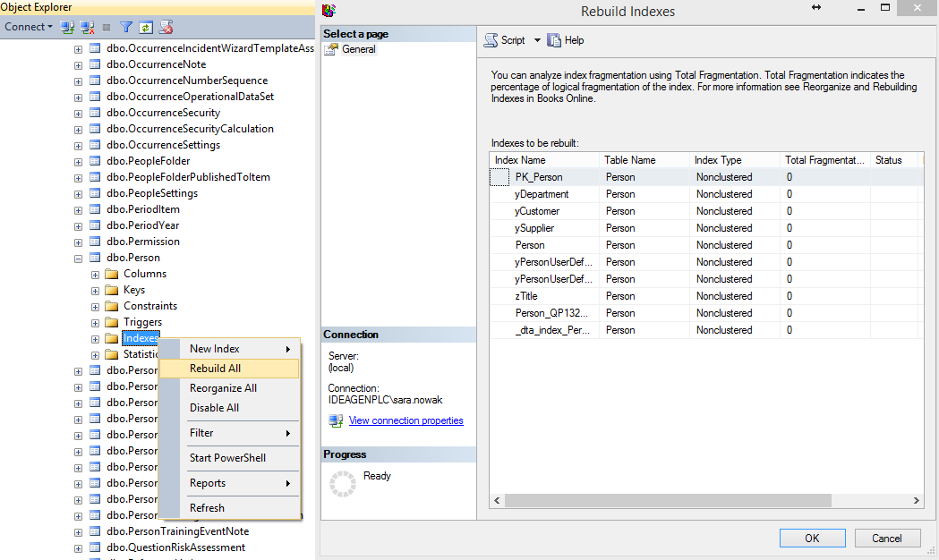Screen dimensions: 939x560
Task: Choose Refresh from context menu
Action: tap(229, 508)
